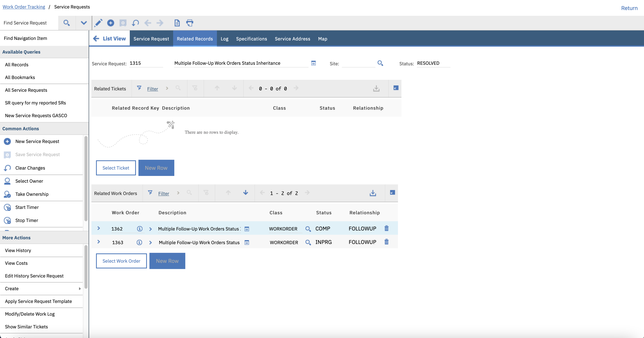The height and width of the screenshot is (338, 644).
Task: Click the Work Order Tracking breadcrumb link
Action: [24, 7]
